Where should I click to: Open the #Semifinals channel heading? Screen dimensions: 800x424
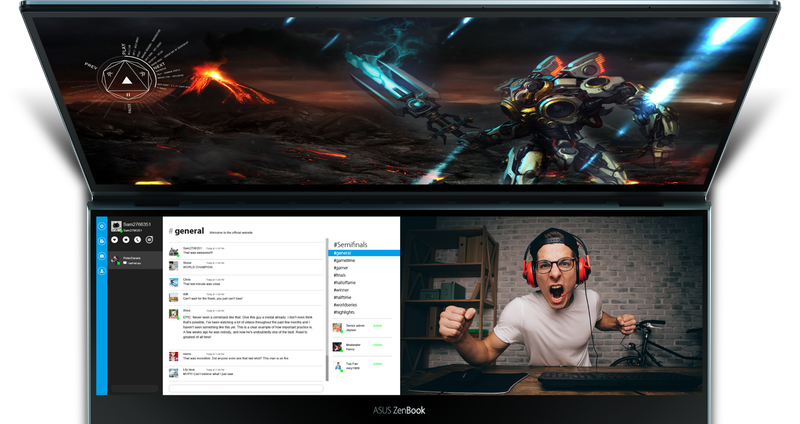pos(351,244)
